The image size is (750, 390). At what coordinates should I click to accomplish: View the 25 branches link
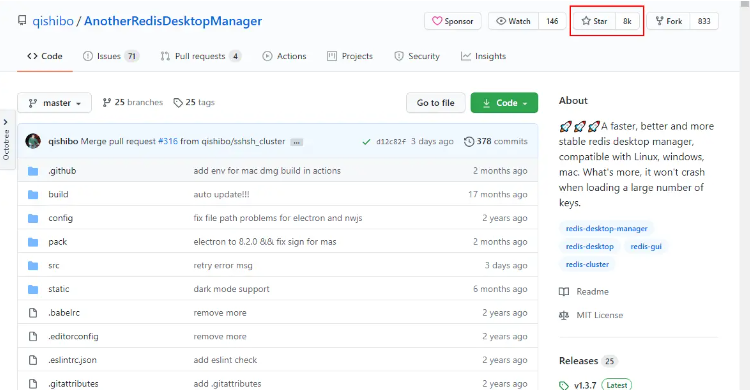coord(132,102)
